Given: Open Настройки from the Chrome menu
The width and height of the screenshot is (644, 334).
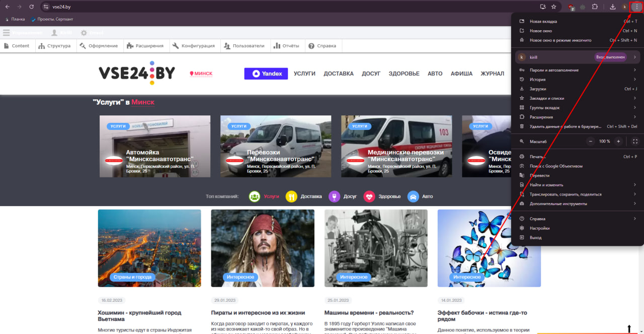Looking at the screenshot, I should point(539,228).
